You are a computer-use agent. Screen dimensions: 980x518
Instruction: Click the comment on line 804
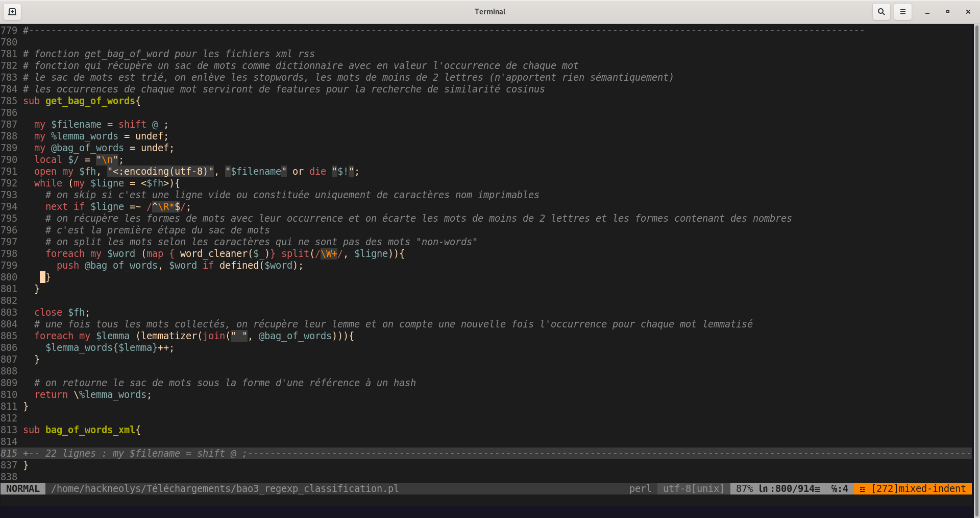[x=394, y=324]
